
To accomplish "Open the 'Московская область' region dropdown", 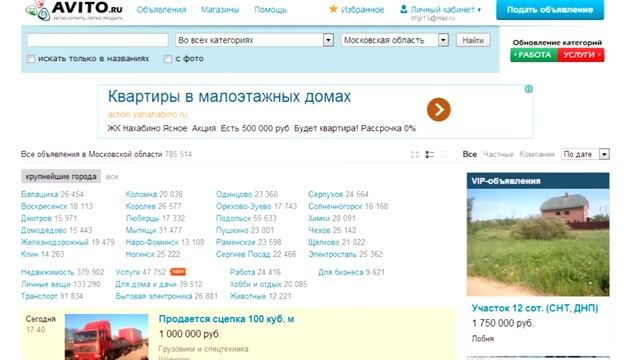I will pos(395,40).
